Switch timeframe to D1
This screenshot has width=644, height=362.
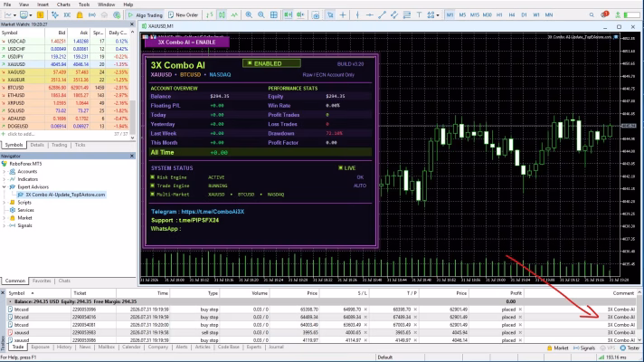(x=524, y=14)
